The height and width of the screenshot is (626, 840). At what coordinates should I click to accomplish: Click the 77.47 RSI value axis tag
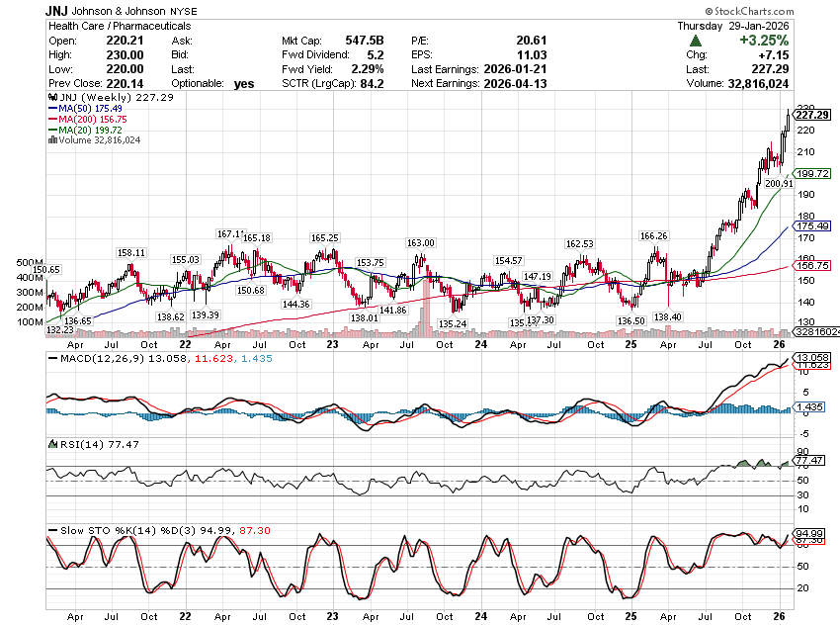812,461
